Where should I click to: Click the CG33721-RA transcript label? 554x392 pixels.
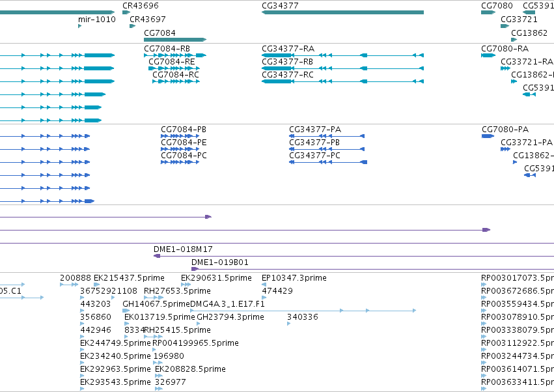coord(527,62)
